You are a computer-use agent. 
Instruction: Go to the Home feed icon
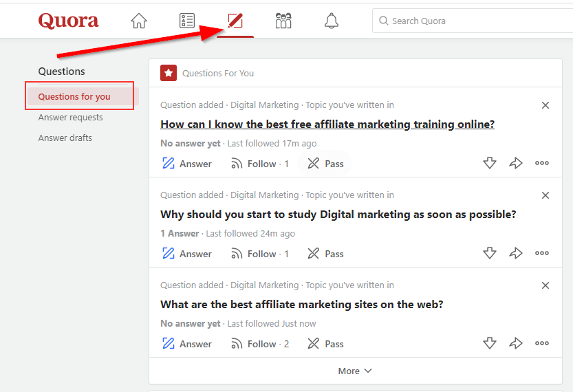139,21
